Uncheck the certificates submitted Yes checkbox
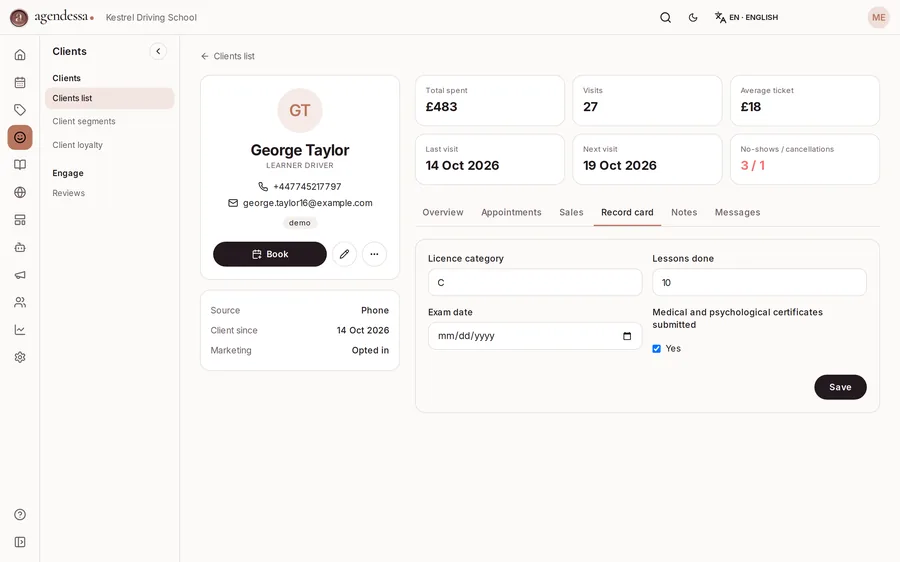The height and width of the screenshot is (562, 900). click(x=657, y=348)
